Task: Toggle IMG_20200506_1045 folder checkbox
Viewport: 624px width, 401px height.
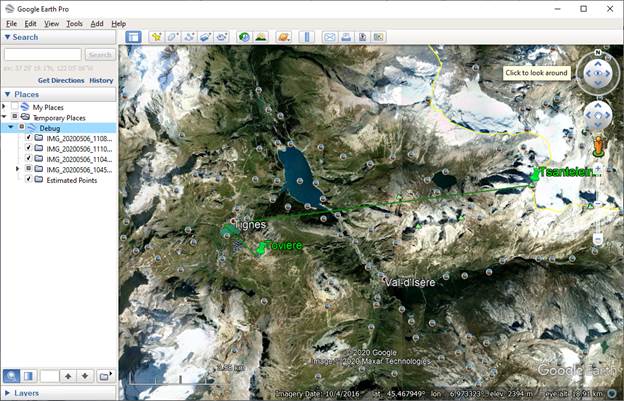Action: pyautogui.click(x=28, y=169)
